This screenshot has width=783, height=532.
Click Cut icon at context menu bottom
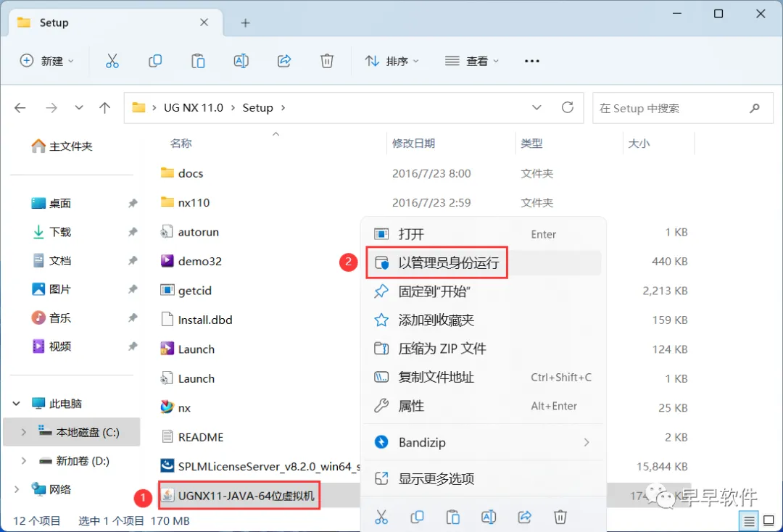click(x=381, y=517)
